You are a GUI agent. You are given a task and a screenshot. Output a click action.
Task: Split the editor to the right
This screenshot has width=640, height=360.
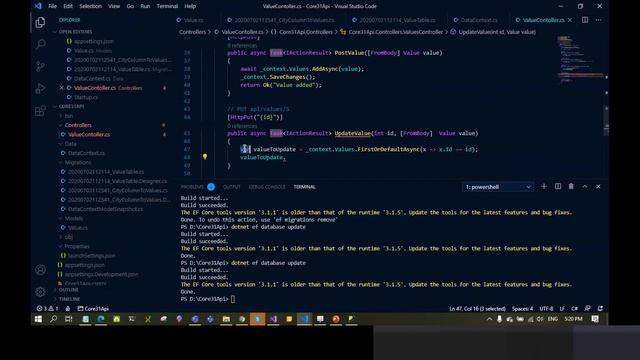click(585, 20)
